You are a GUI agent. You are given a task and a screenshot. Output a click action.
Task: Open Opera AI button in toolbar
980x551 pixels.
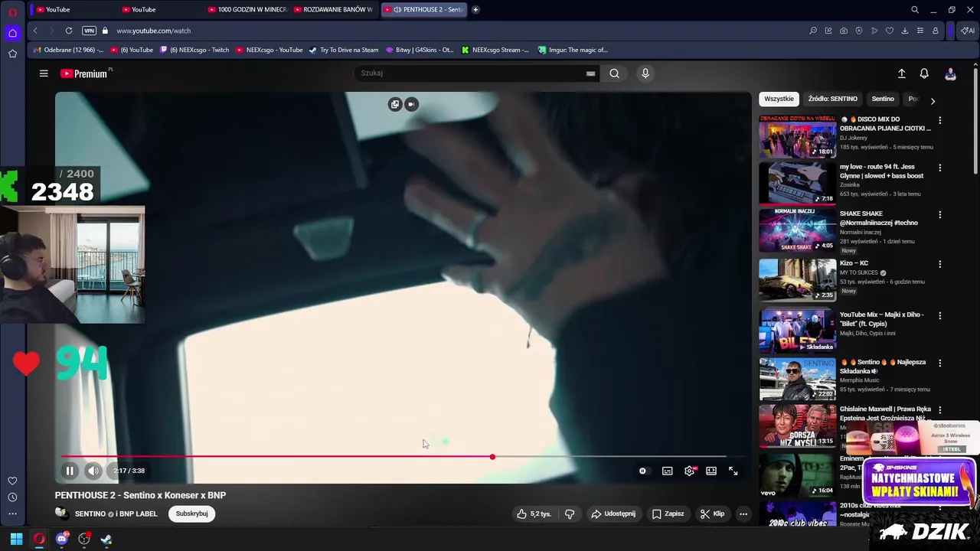tap(968, 31)
